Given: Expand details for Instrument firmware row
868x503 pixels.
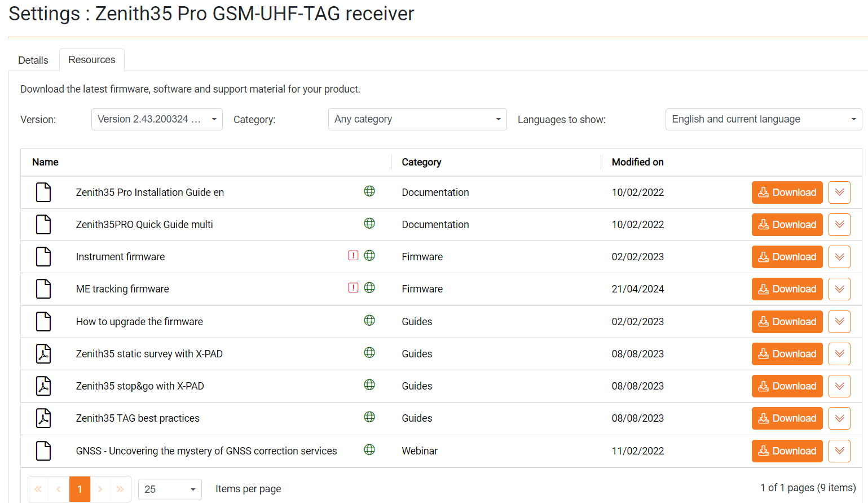Looking at the screenshot, I should pyautogui.click(x=839, y=257).
